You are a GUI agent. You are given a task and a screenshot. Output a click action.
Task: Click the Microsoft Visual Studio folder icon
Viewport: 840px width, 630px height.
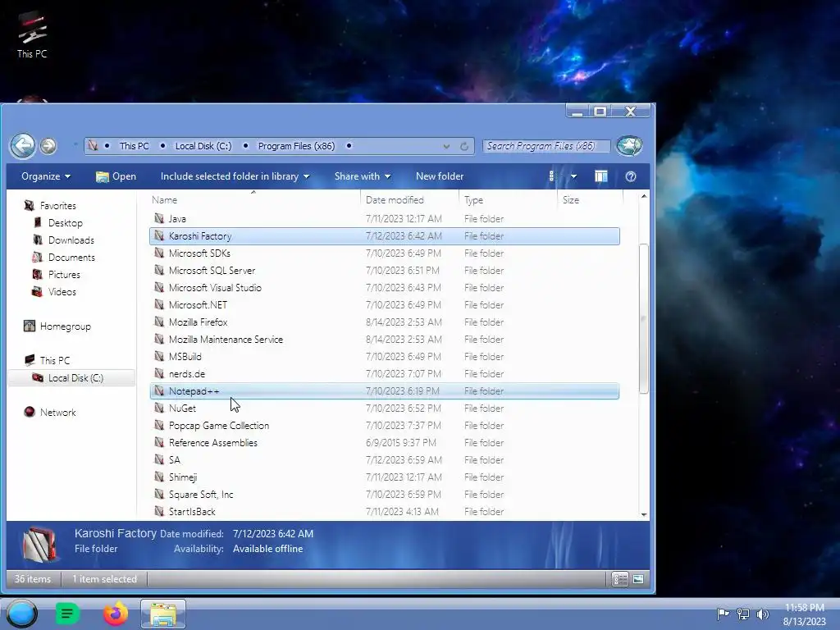(159, 287)
